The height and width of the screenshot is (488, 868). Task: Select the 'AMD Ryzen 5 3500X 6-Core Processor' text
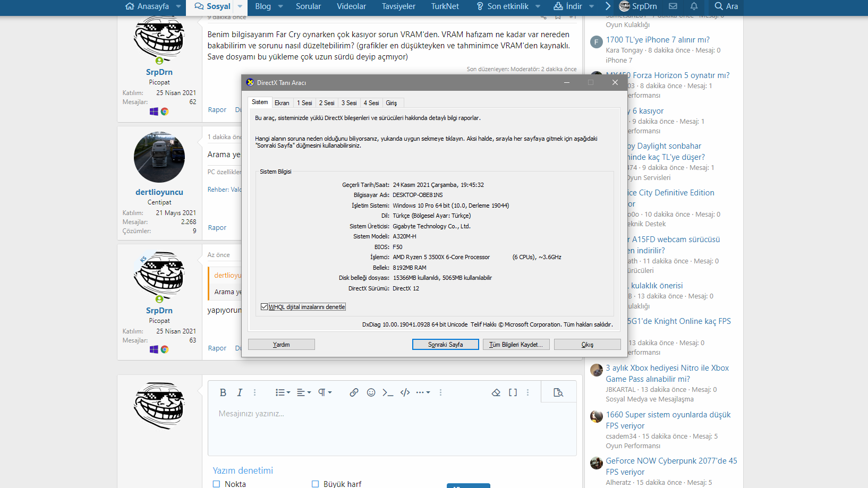(x=441, y=257)
